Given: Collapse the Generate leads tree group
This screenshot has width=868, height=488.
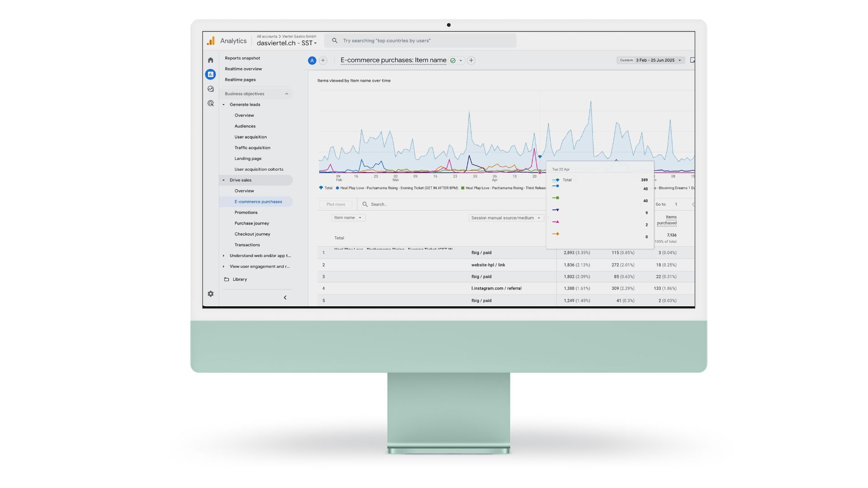Looking at the screenshot, I should (x=223, y=105).
